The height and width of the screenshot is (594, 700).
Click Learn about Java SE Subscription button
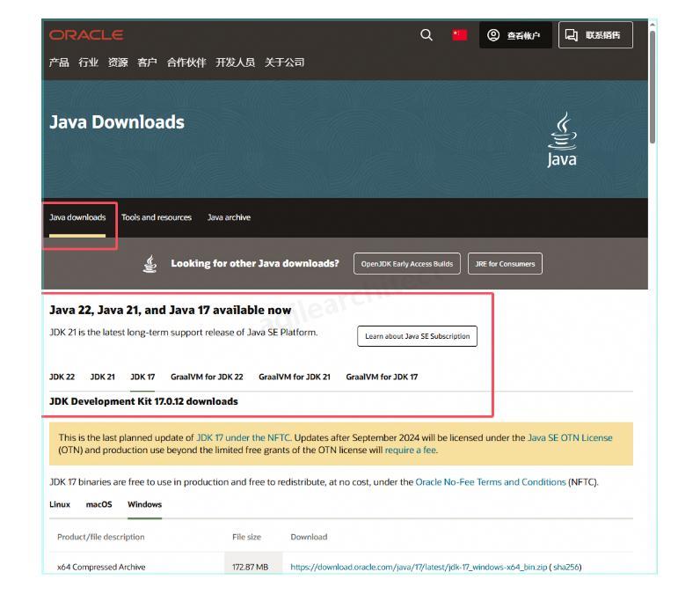(417, 336)
